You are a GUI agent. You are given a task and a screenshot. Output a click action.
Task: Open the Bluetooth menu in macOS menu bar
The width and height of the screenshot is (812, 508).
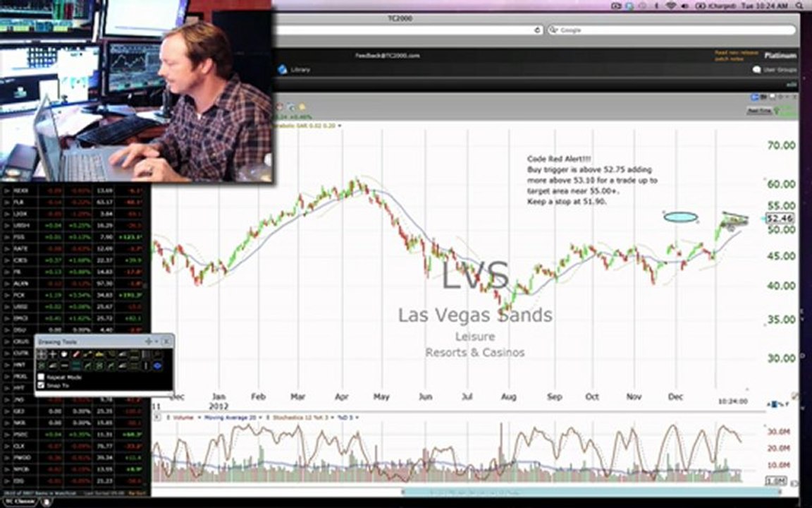tap(656, 6)
